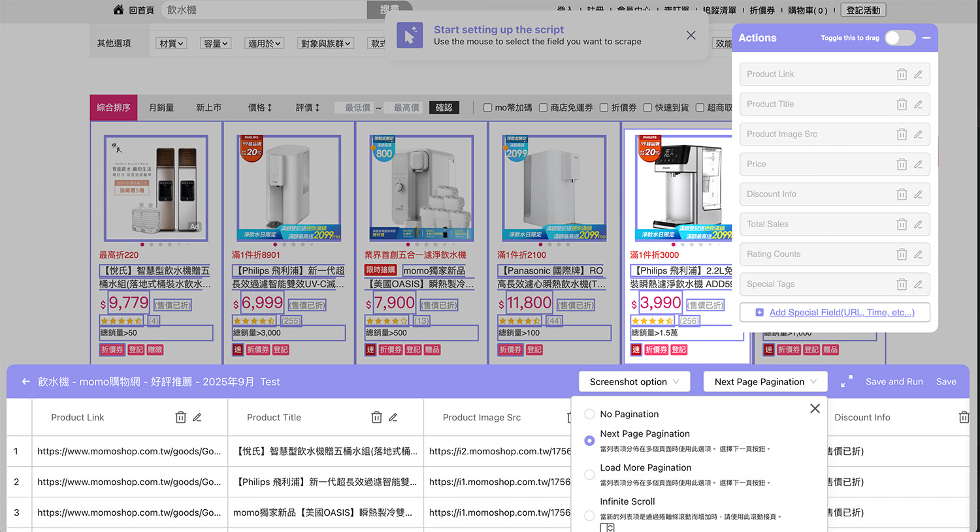Check the mo幣加碼 filter box
Image resolution: width=980 pixels, height=532 pixels.
click(487, 108)
